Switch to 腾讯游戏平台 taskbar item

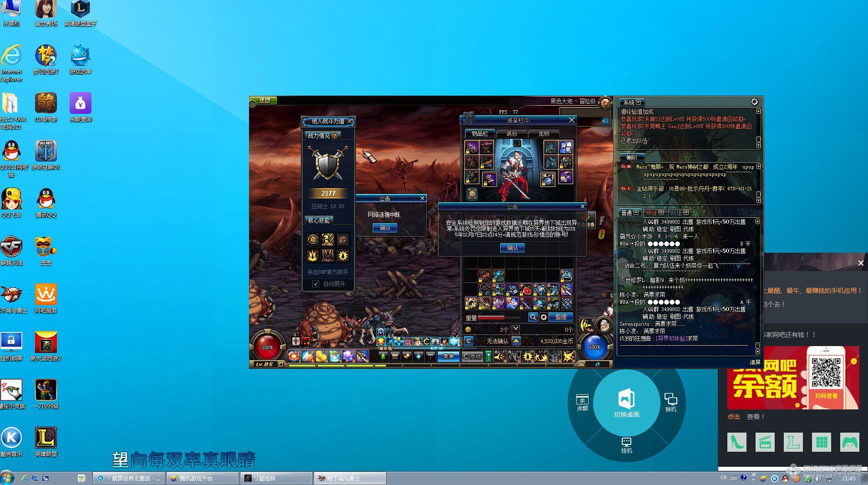202,478
